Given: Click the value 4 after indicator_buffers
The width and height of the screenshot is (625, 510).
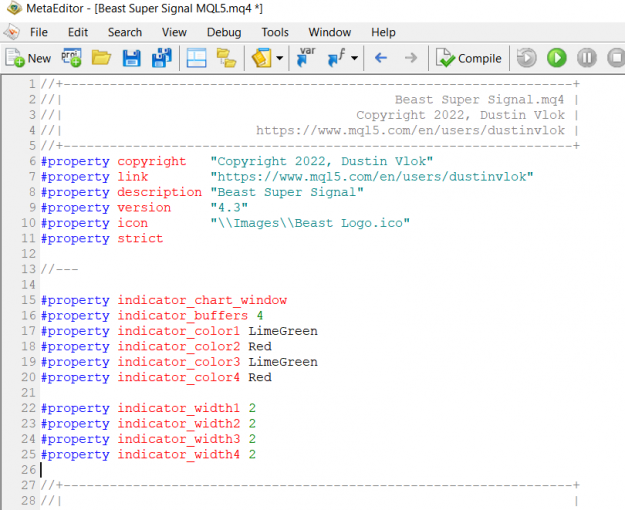Looking at the screenshot, I should pyautogui.click(x=260, y=316).
